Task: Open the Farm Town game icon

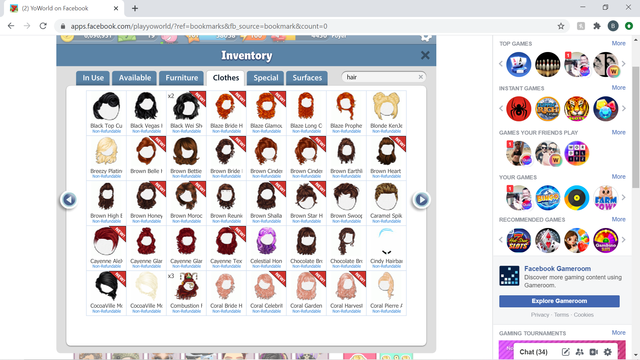Action: coord(606,198)
